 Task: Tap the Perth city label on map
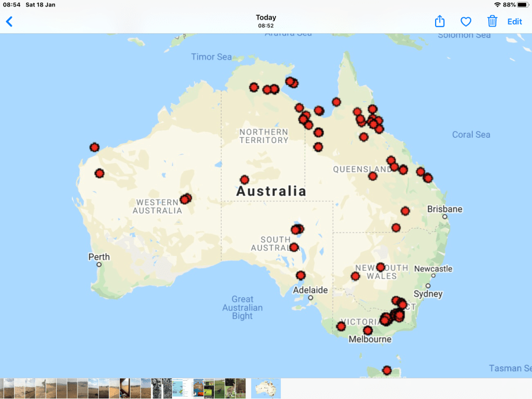click(99, 257)
